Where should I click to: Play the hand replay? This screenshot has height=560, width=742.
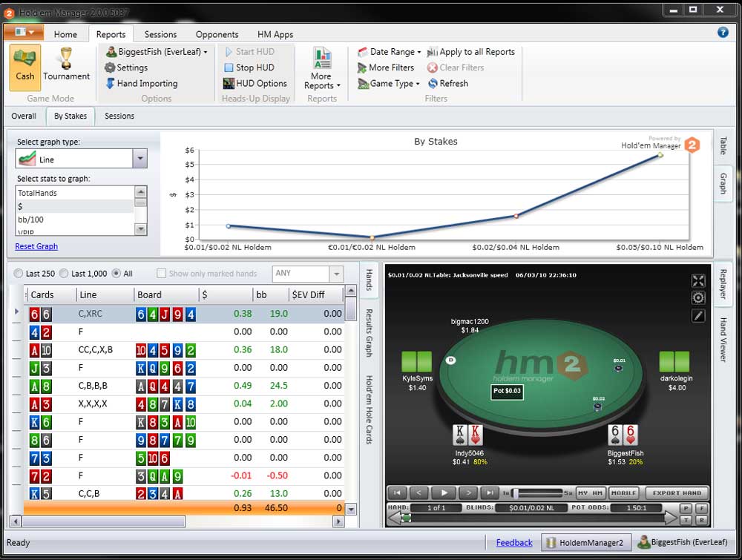[x=444, y=493]
